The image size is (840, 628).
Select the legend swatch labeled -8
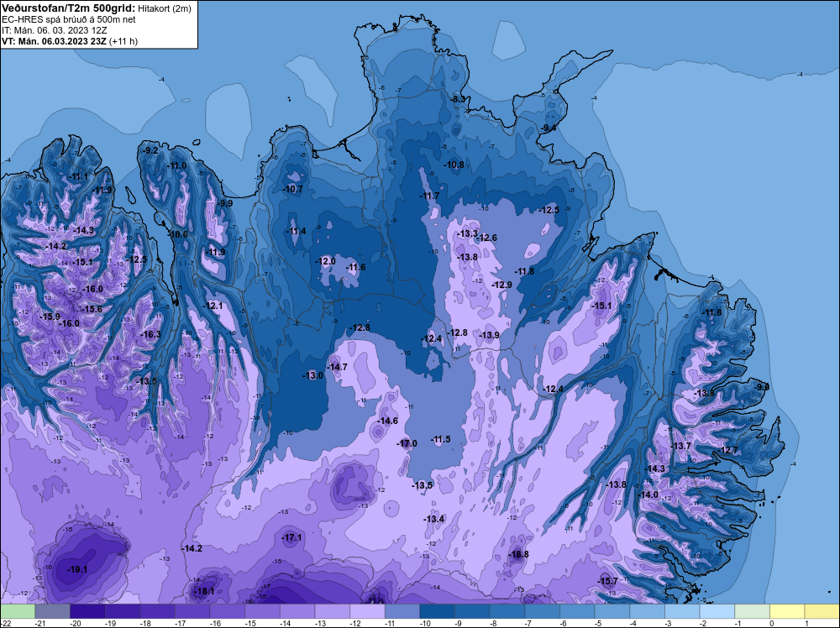pyautogui.click(x=507, y=611)
